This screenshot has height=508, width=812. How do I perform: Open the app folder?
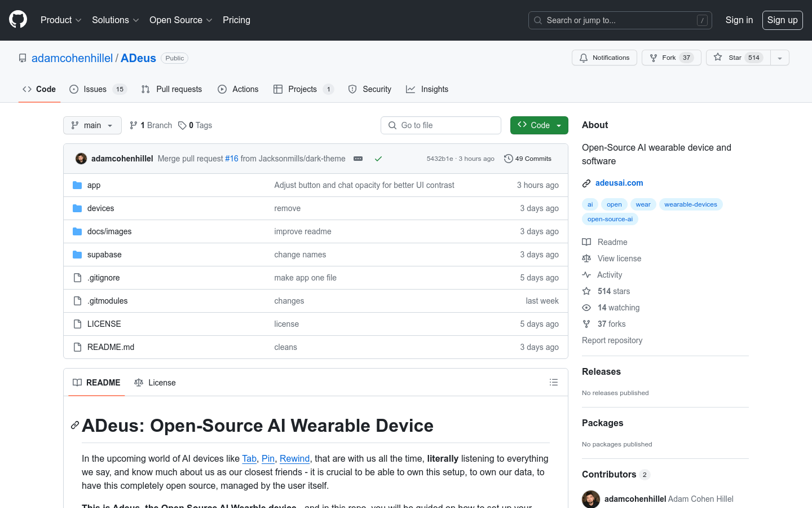coord(94,185)
